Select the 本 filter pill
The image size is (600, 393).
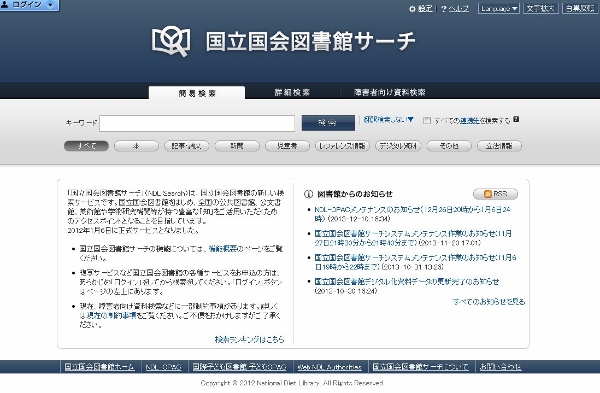pos(136,146)
